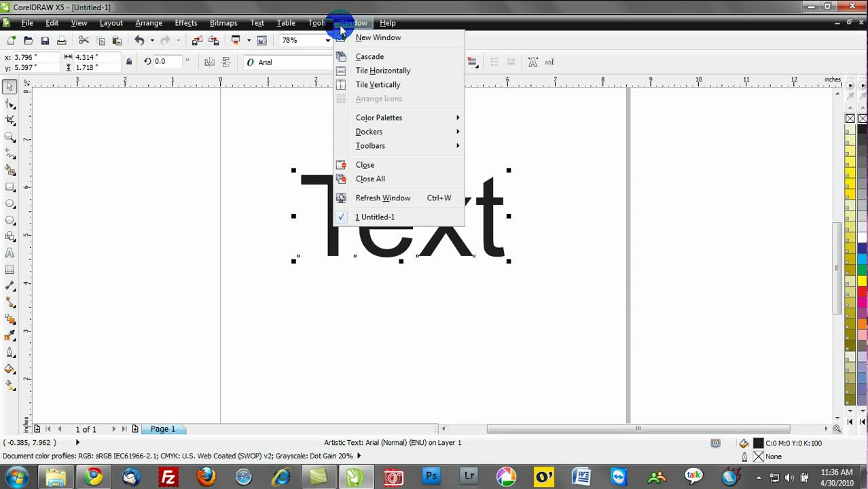868x489 pixels.
Task: Open the zoom level 78% dropdown
Action: pyautogui.click(x=327, y=41)
